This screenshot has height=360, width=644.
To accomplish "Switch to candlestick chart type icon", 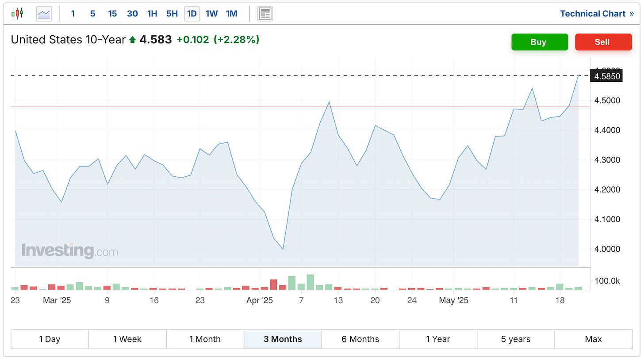I will pos(17,14).
